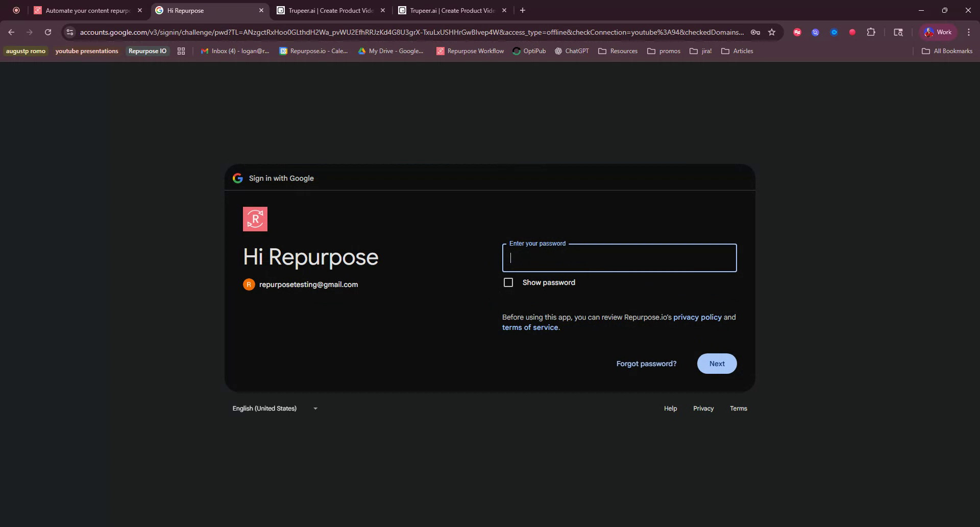This screenshot has height=527, width=980.
Task: Click the Next button
Action: pos(717,363)
